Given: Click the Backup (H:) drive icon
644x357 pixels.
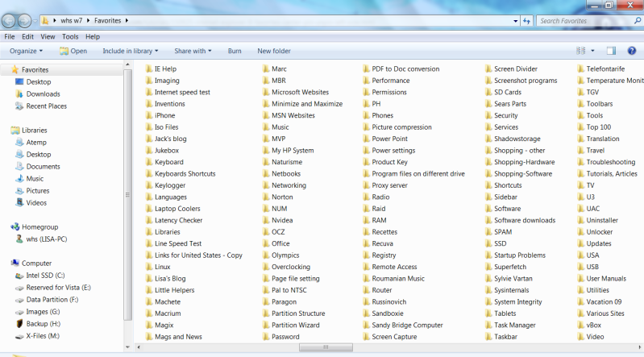Looking at the screenshot, I should click(19, 324).
